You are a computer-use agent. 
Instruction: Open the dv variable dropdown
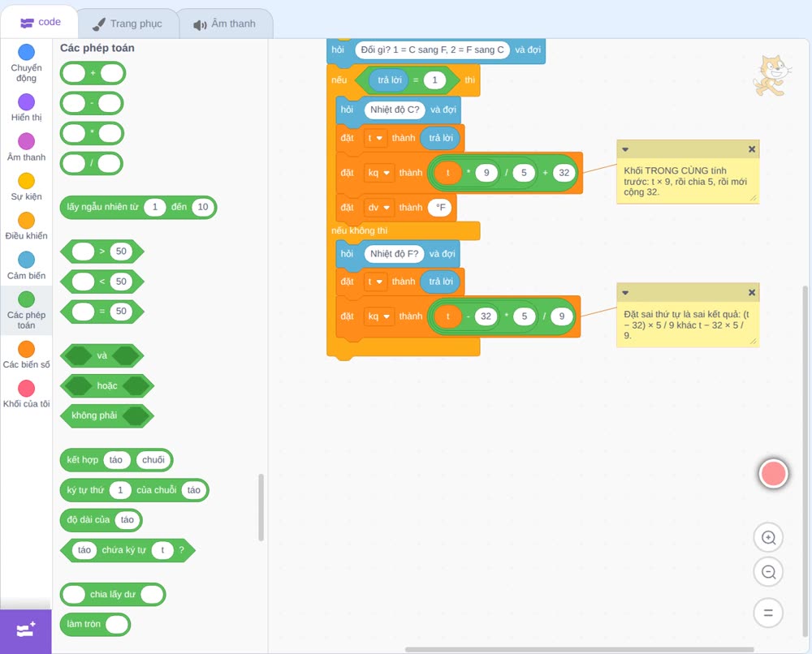point(378,208)
